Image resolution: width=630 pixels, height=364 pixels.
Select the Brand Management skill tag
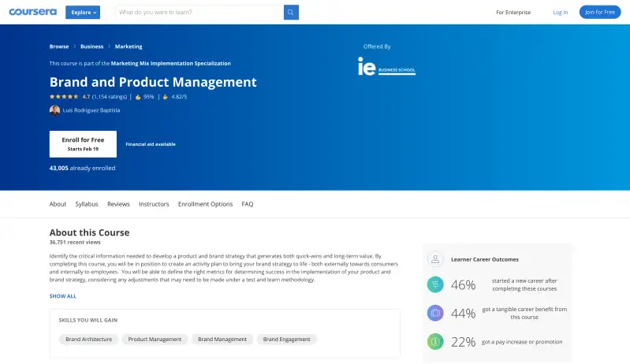click(222, 339)
